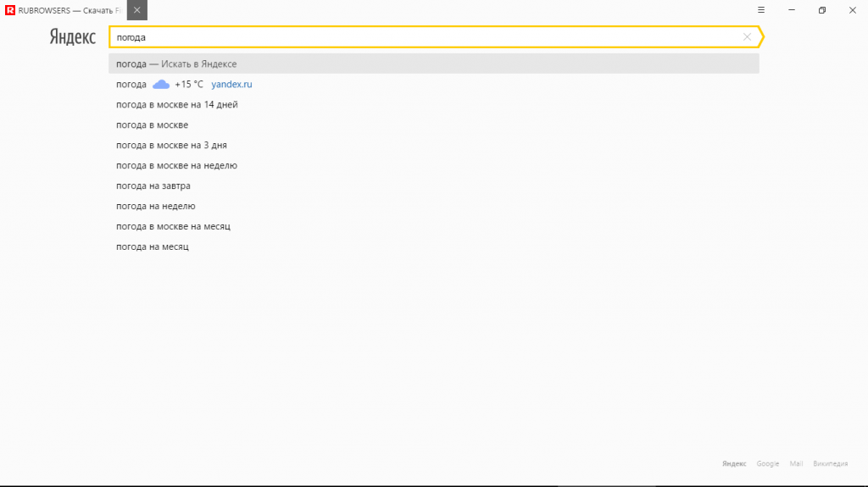Select suggestion погода — Искать в Яндексе
Viewport: 868px width, 487px height.
pos(434,64)
